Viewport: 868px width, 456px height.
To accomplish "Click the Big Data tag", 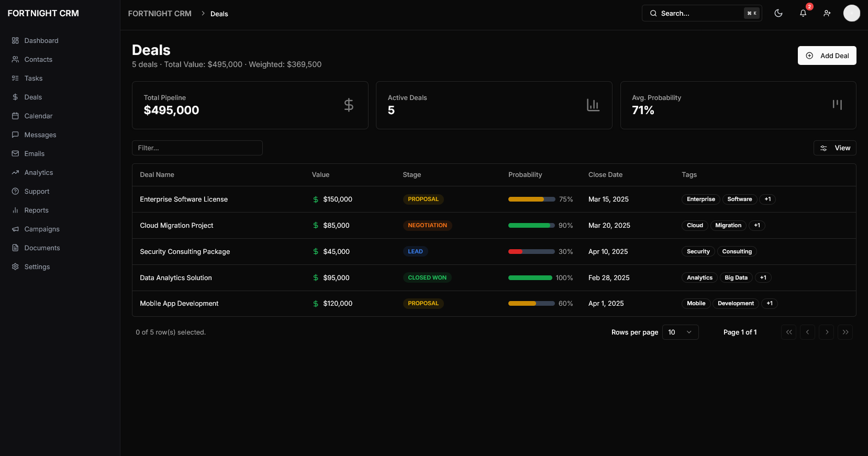I will [736, 278].
